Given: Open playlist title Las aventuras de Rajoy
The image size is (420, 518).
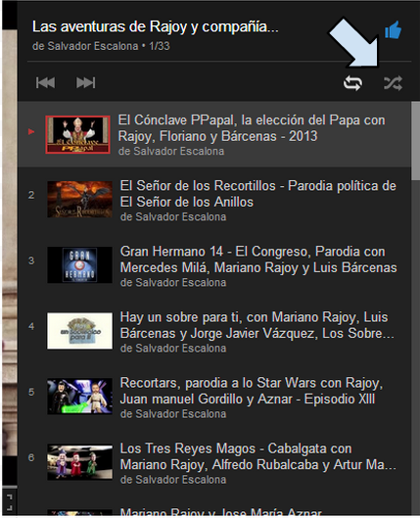Looking at the screenshot, I should pos(156,26).
